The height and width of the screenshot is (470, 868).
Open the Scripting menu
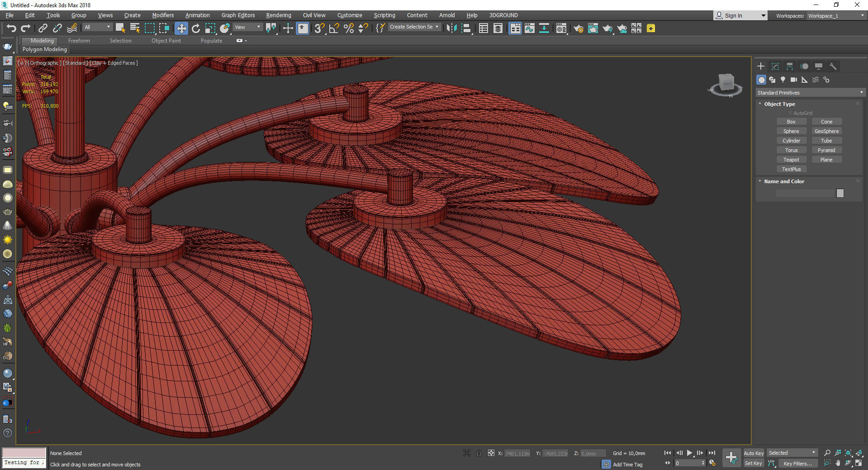coord(384,15)
